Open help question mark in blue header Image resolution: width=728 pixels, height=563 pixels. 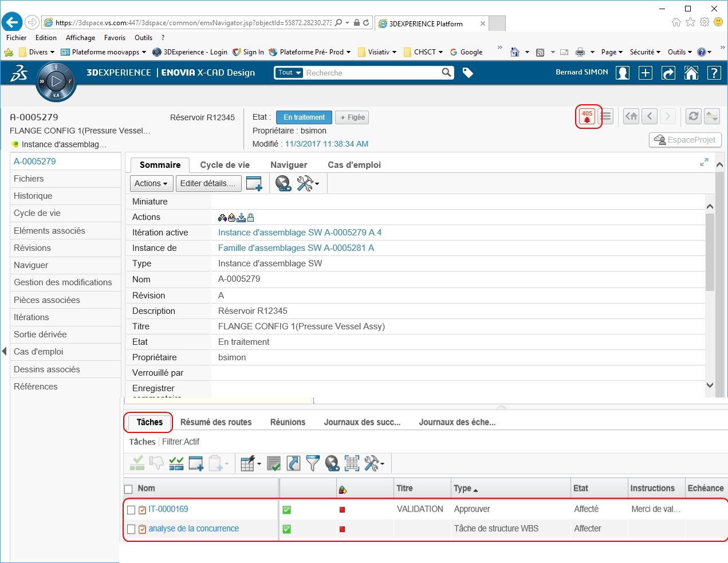pyautogui.click(x=714, y=73)
